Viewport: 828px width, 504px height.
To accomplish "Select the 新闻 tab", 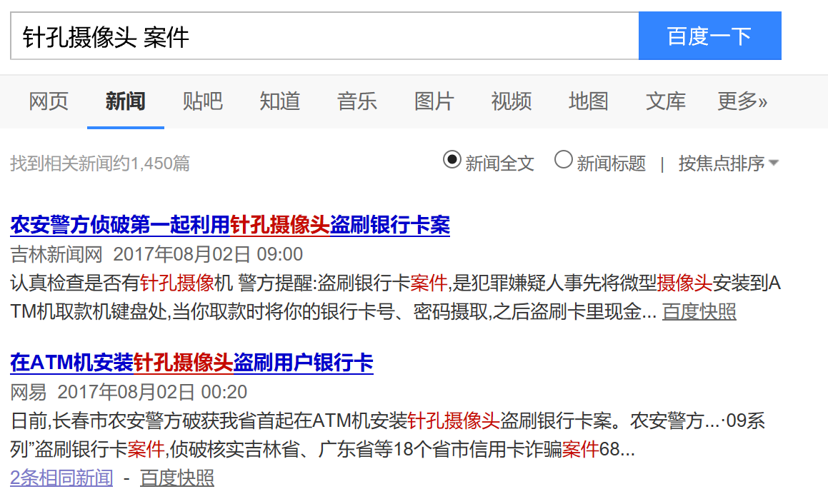I will click(x=125, y=101).
